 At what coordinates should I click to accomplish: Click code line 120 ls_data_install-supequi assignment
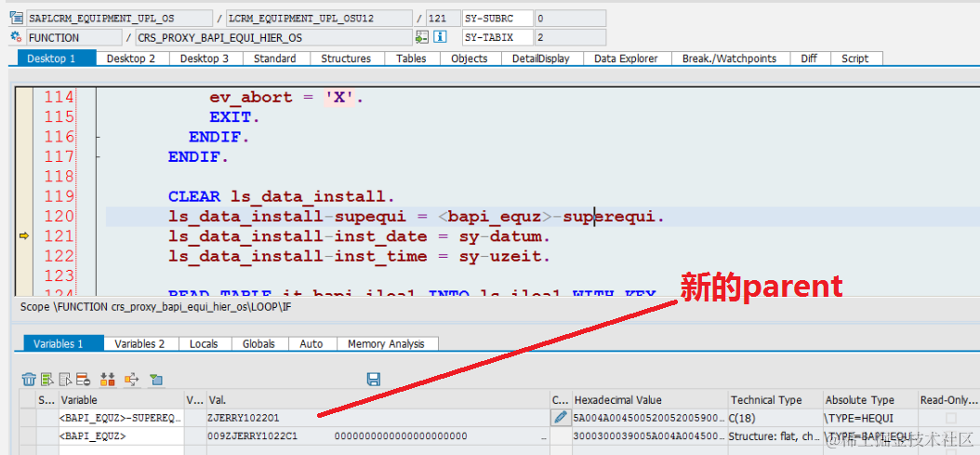pos(416,217)
